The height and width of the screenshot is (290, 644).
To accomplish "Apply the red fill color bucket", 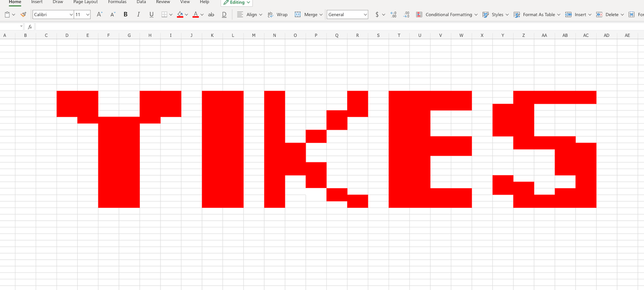I will point(180,15).
